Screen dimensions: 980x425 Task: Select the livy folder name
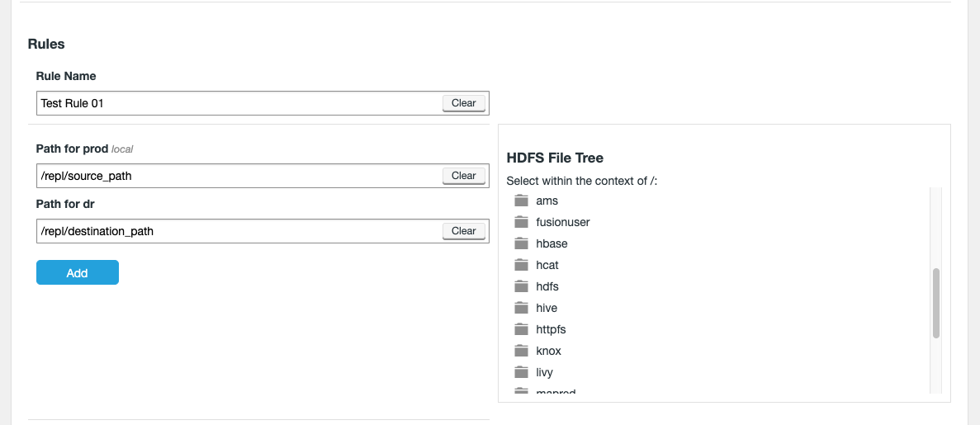point(544,372)
